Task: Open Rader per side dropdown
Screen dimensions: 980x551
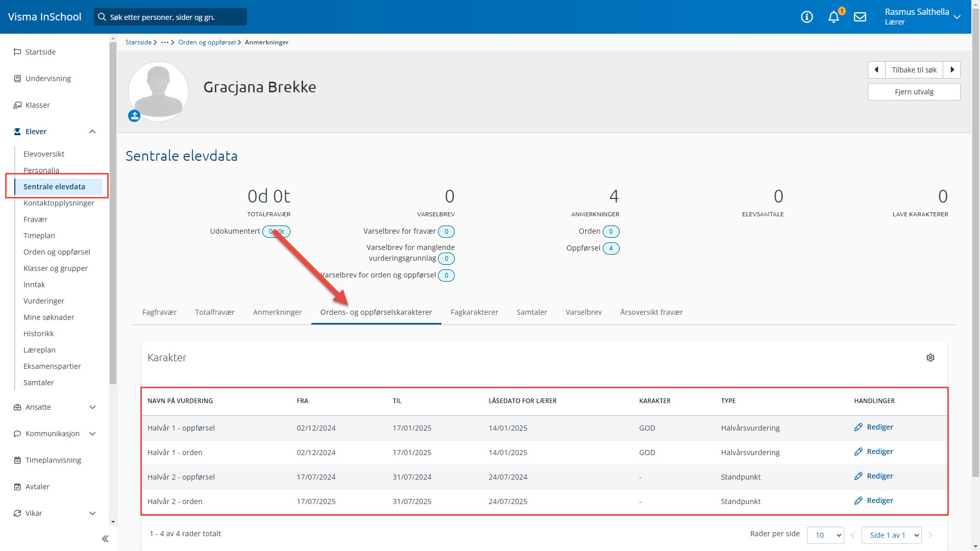Action: click(825, 535)
